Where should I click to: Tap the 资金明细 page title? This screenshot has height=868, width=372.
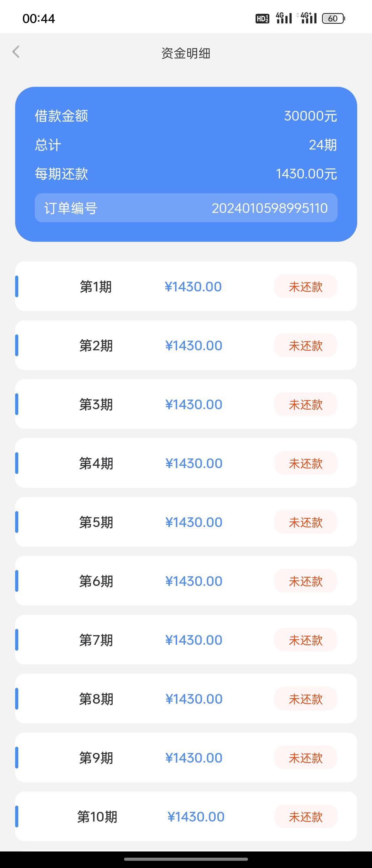point(186,53)
